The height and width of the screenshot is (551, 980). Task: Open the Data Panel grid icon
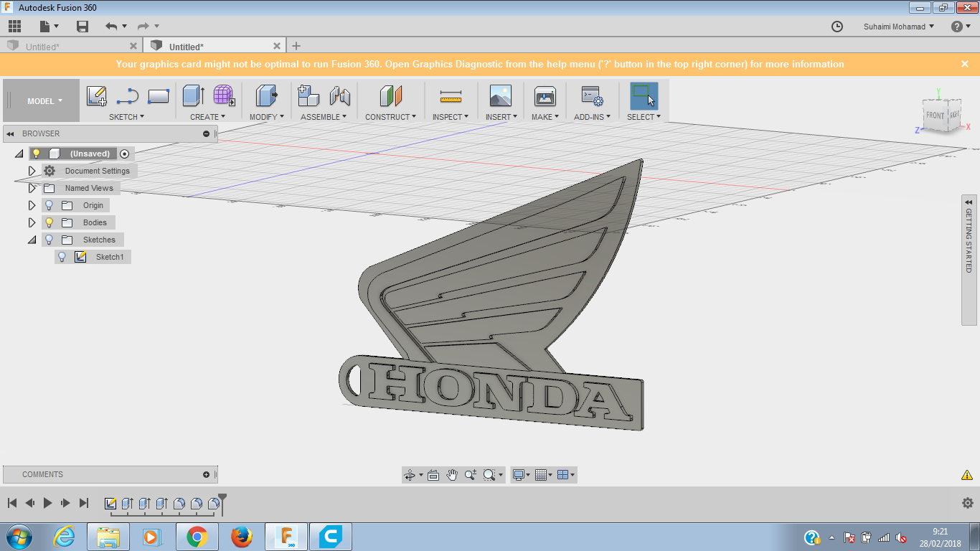(14, 27)
